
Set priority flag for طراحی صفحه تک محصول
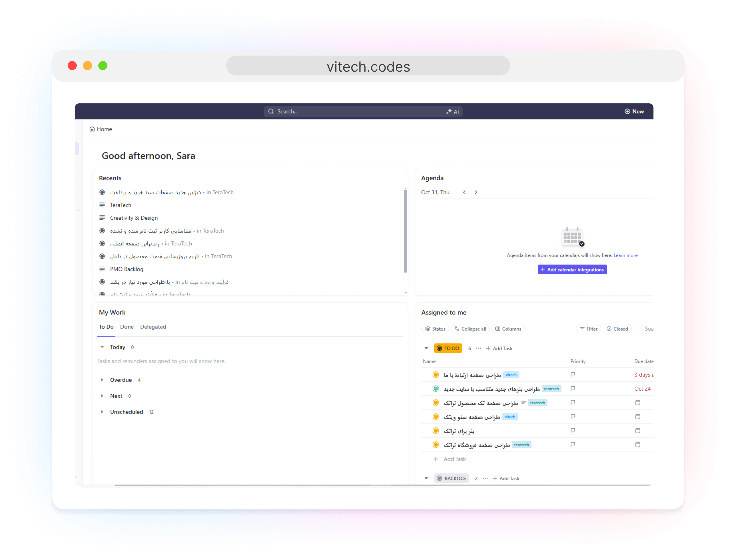[x=573, y=403]
